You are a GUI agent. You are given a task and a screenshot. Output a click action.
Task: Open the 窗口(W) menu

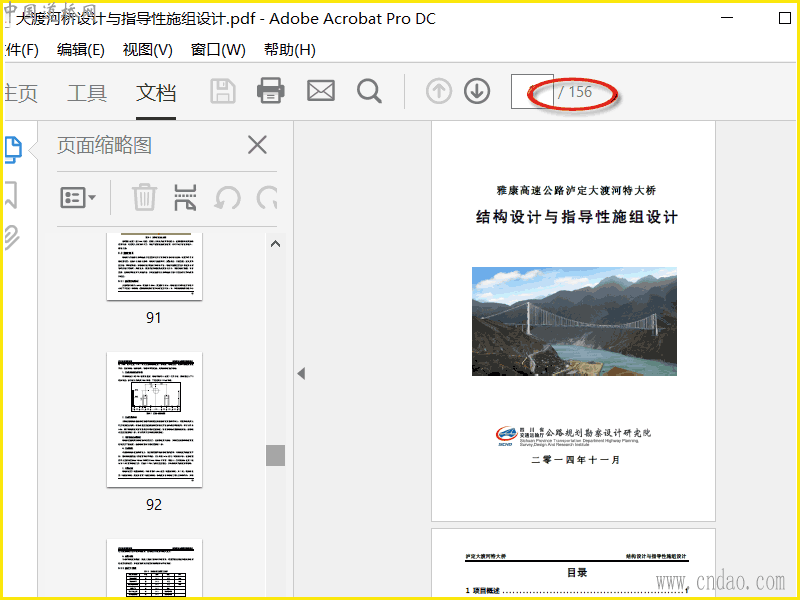click(218, 50)
